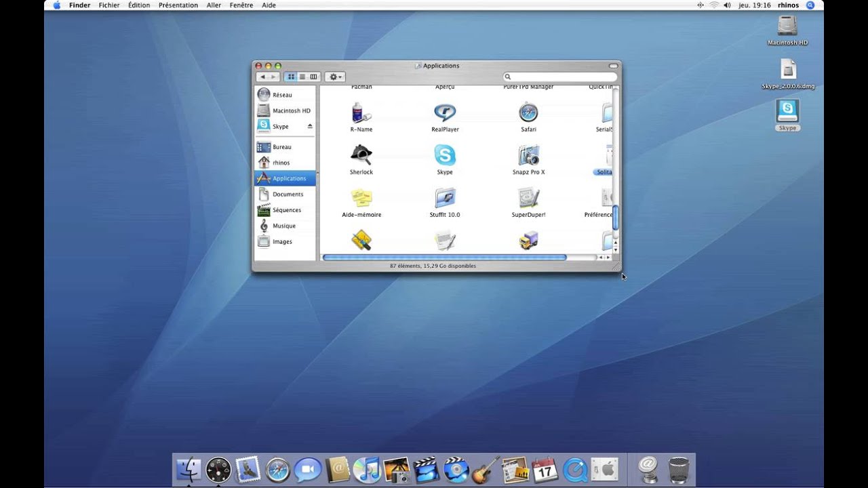Open Images in the Finder sidebar
This screenshot has width=868, height=488.
(x=285, y=242)
